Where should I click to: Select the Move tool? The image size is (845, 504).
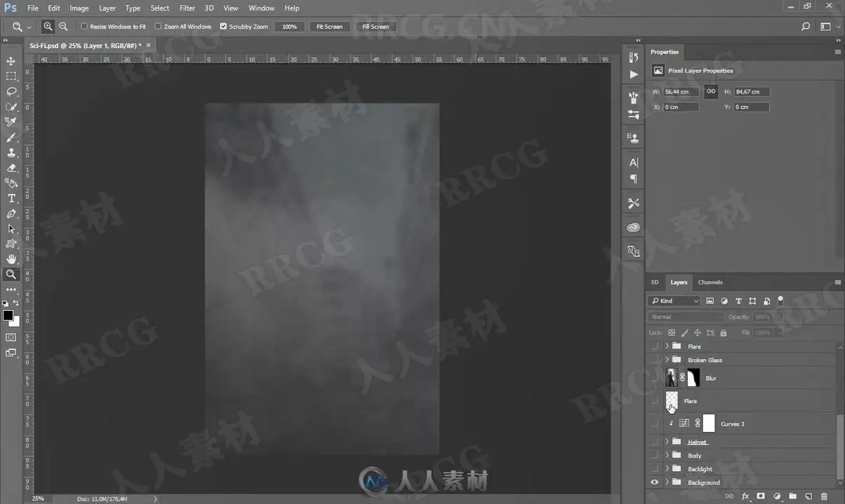click(11, 61)
